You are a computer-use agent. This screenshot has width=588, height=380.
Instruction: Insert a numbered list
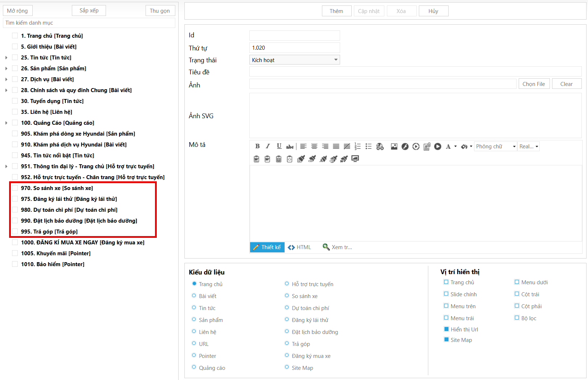pyautogui.click(x=358, y=146)
